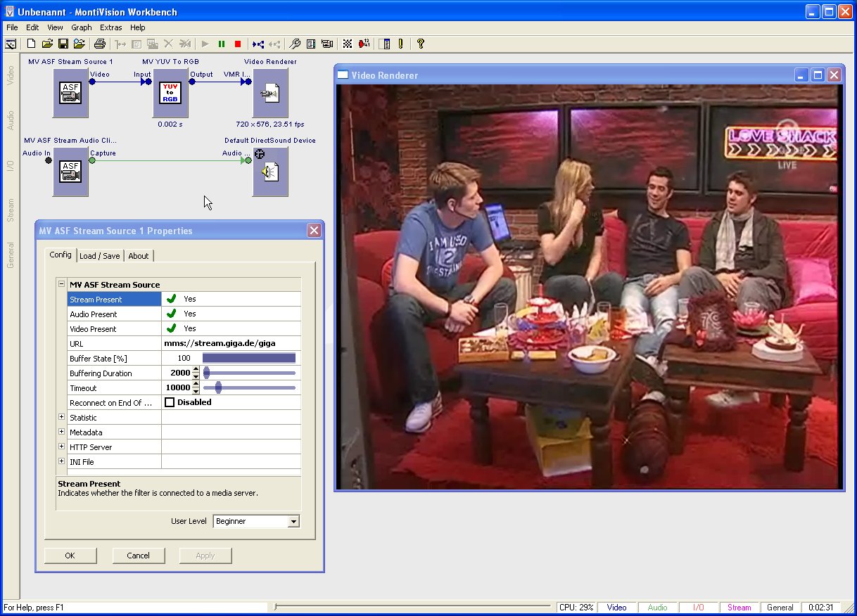Click the Print toolbar icon
The image size is (857, 616).
point(100,44)
